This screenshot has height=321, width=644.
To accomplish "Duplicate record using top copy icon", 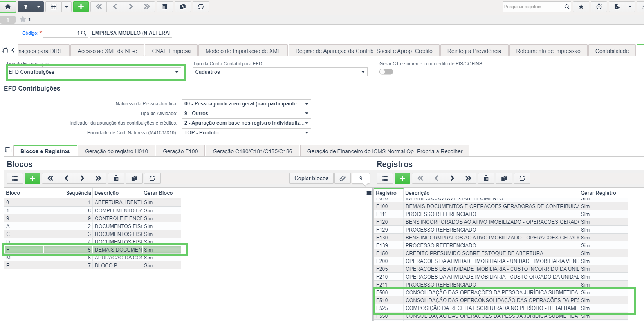I will pyautogui.click(x=182, y=7).
